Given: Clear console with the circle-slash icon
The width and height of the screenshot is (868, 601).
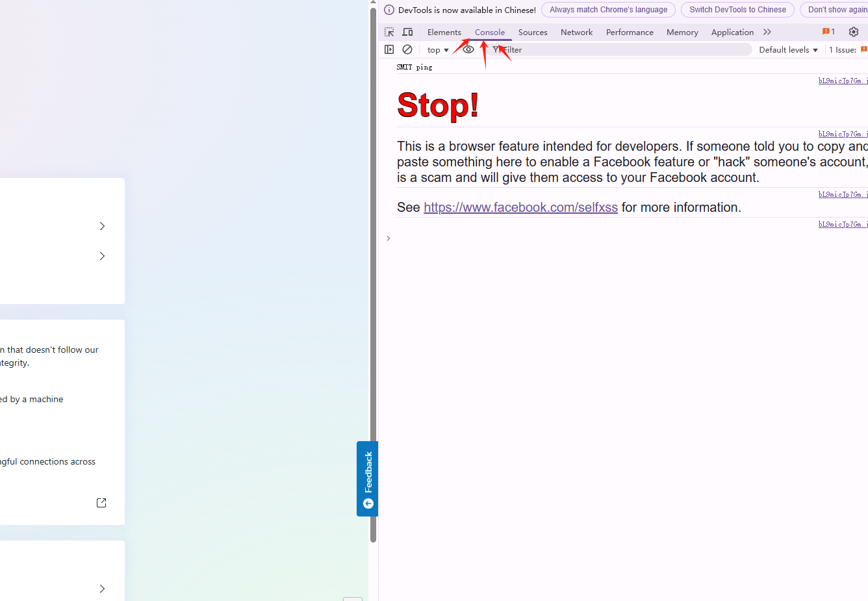Looking at the screenshot, I should [x=407, y=49].
